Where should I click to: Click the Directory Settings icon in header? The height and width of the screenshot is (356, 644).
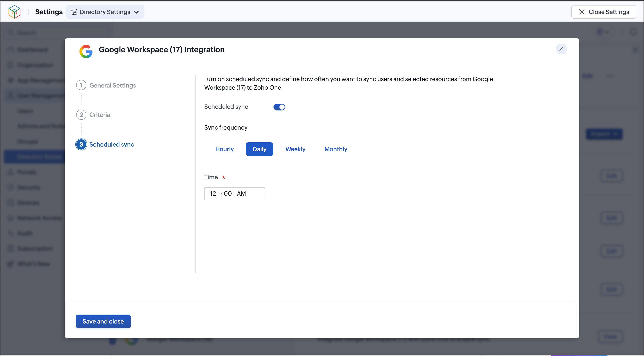click(74, 12)
